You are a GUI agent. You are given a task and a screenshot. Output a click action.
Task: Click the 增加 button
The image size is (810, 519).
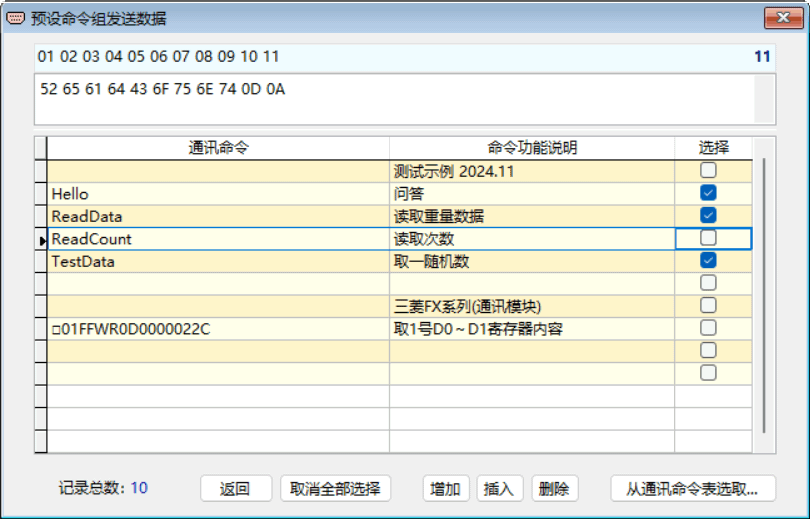coord(446,488)
